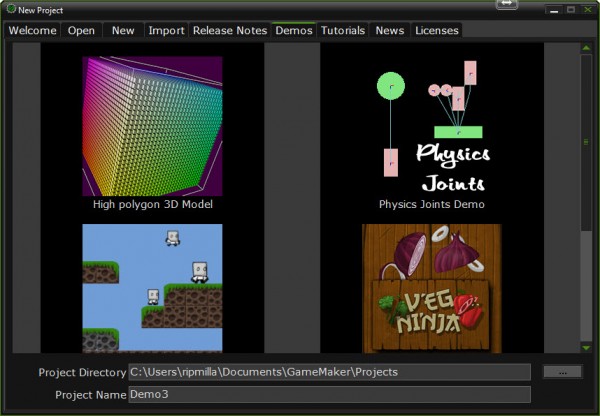Screen dimensions: 600x416
Task: Click the Project Directory path field
Action: (x=329, y=372)
